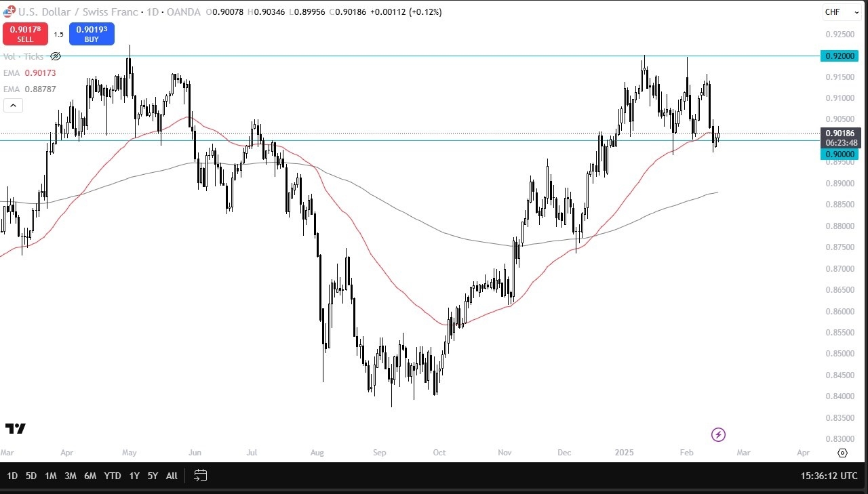Click the USD/CHF currency flag icon

point(8,12)
